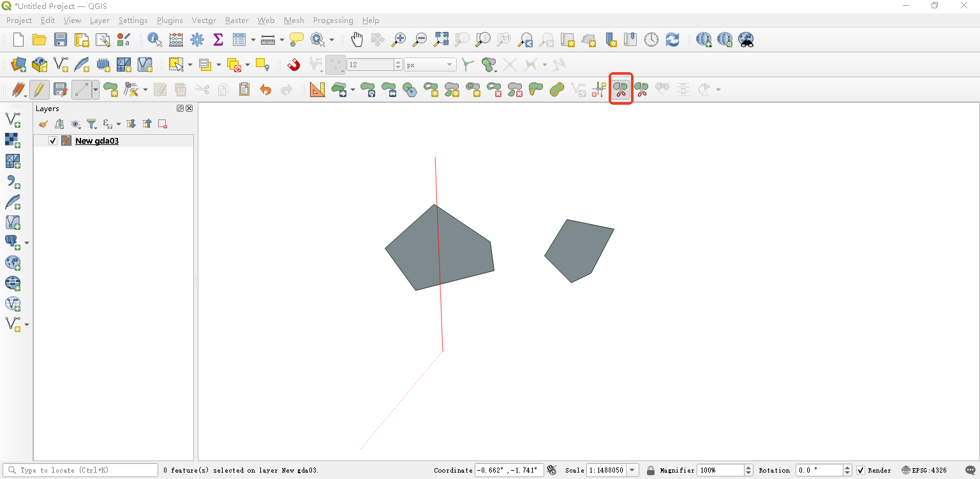The height and width of the screenshot is (479, 980).
Task: Click the Undo arrow icon
Action: [x=265, y=89]
